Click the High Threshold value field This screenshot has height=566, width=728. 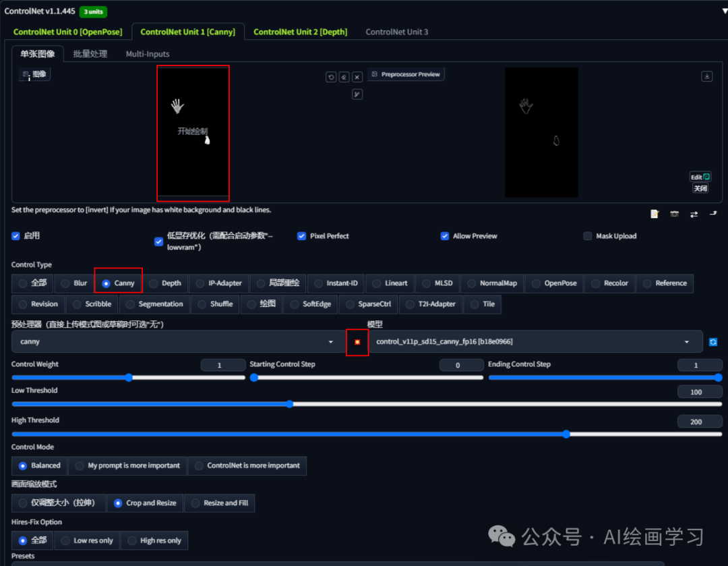pyautogui.click(x=700, y=422)
